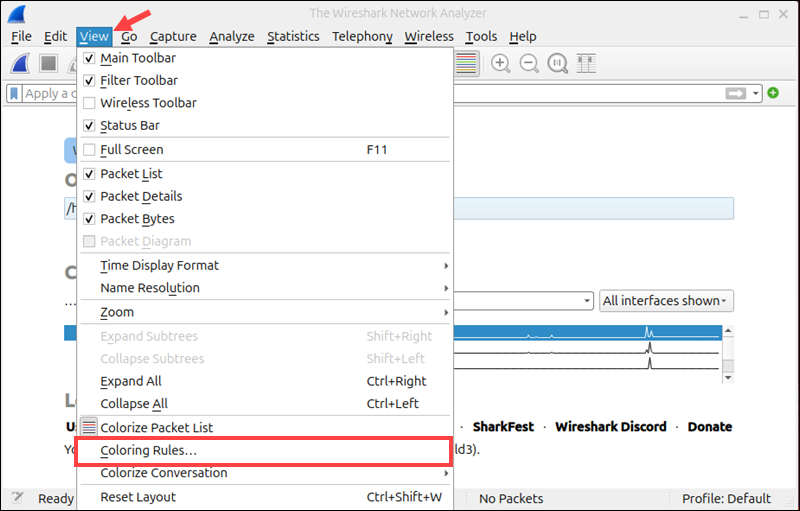Click the Wireshark logo in title bar
Screen dimensions: 800x511
pyautogui.click(x=16, y=14)
